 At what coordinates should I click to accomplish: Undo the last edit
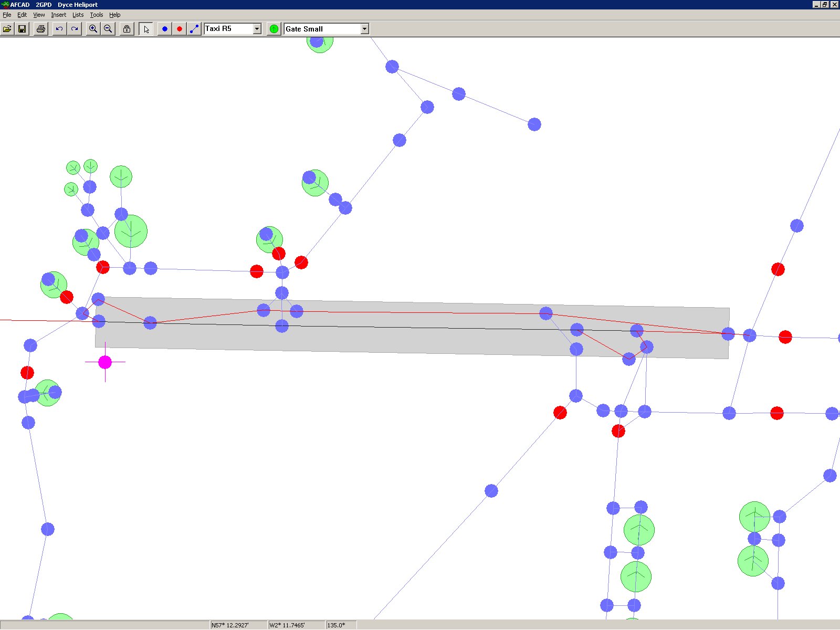coord(59,29)
